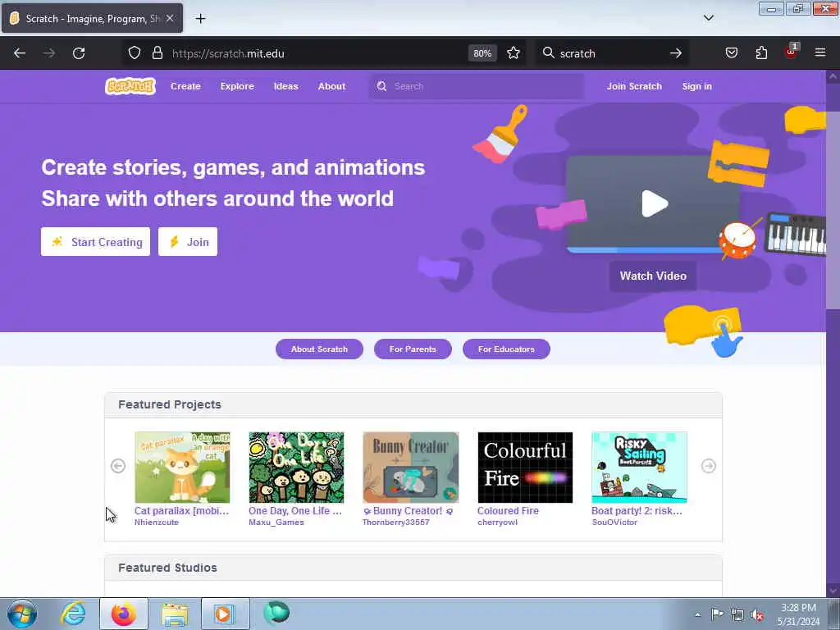Viewport: 840px width, 630px height.
Task: Click Firefox taskbar icon
Action: point(124,614)
